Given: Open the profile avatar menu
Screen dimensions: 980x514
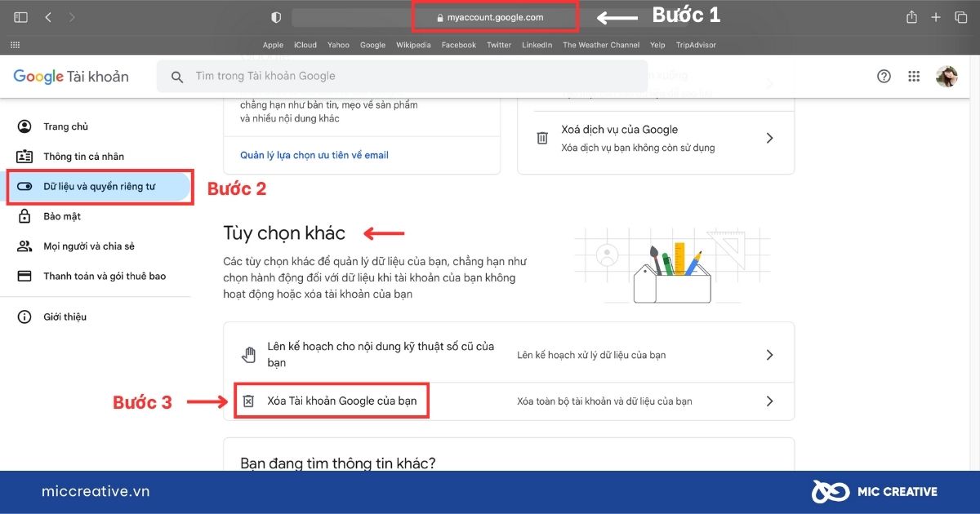Looking at the screenshot, I should [947, 76].
